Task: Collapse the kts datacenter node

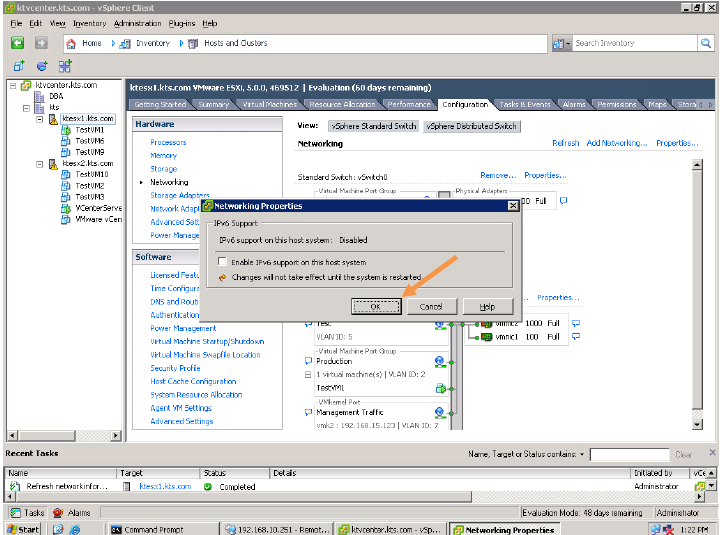Action: [x=27, y=108]
